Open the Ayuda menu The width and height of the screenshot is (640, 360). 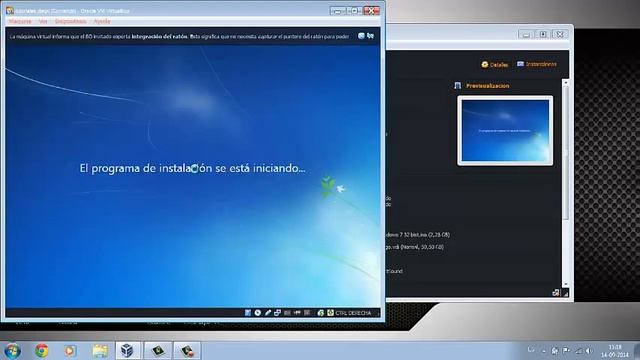[102, 21]
